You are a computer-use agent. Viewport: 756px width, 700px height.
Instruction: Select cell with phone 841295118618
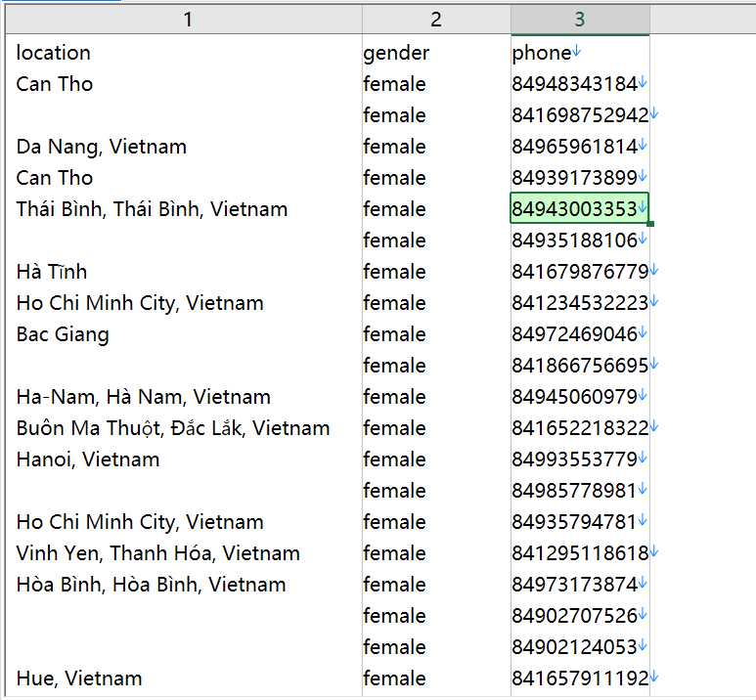click(x=580, y=553)
